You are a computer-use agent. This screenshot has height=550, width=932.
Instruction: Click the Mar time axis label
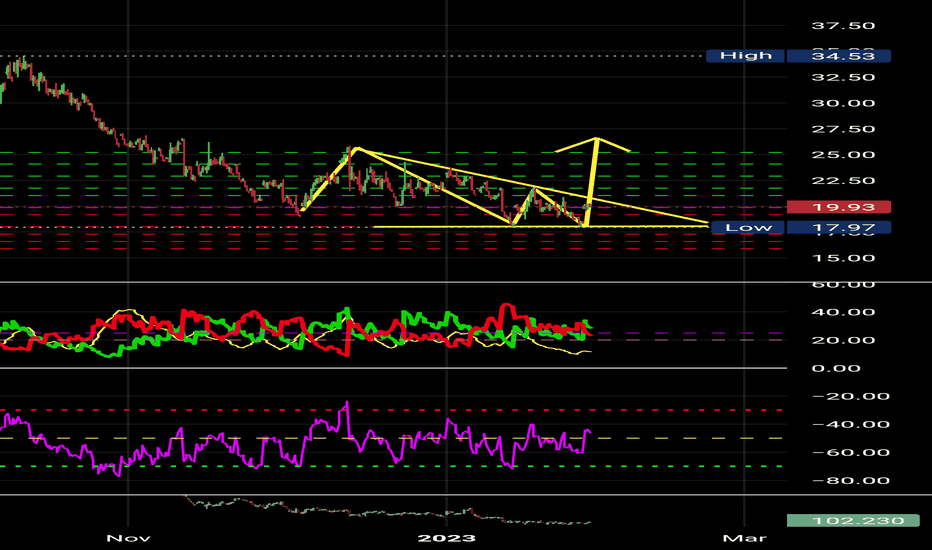[745, 538]
